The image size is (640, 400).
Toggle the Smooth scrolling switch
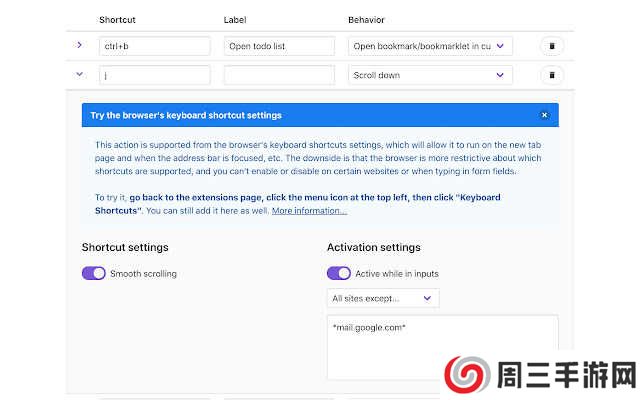pos(94,273)
